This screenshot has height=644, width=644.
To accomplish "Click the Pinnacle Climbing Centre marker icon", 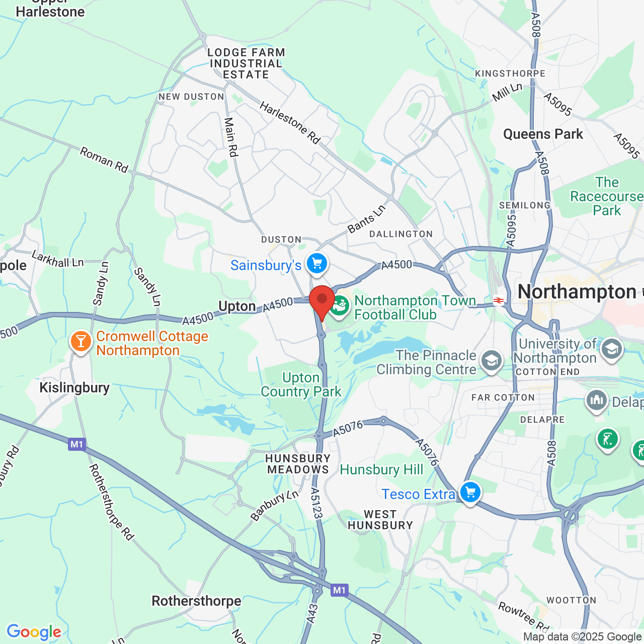I will point(491,361).
